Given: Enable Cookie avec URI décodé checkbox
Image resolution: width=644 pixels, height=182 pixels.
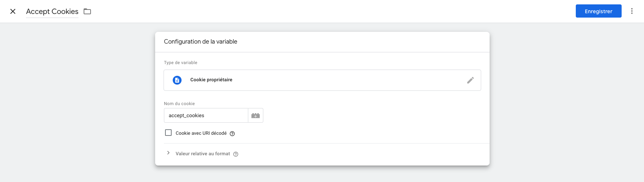Looking at the screenshot, I should coord(168,133).
